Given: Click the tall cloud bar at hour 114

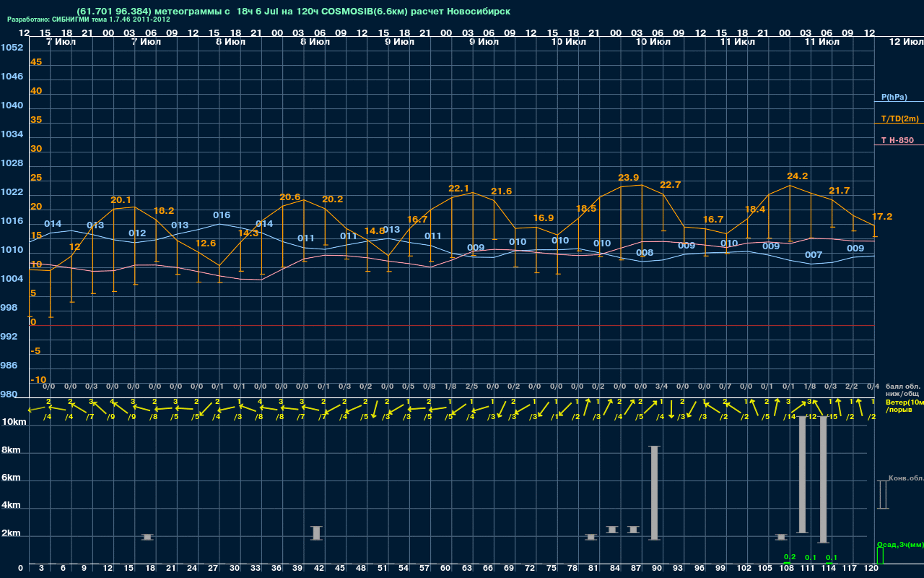Looking at the screenshot, I should click(x=823, y=480).
